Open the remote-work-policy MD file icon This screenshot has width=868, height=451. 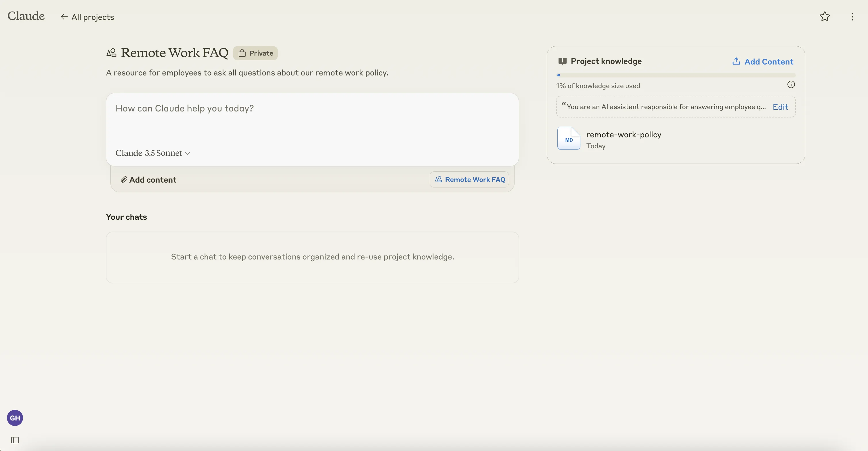(x=568, y=138)
